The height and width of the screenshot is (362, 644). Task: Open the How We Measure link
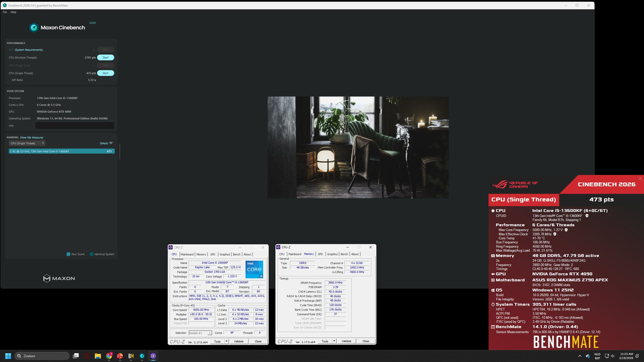[32, 137]
